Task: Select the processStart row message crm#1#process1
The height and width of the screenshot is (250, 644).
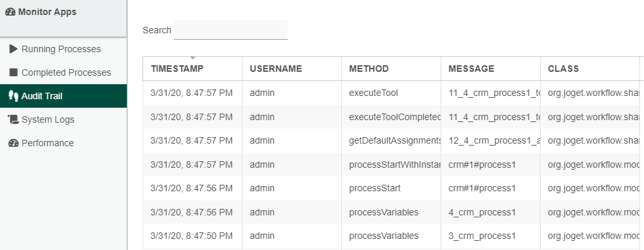Action: click(482, 188)
